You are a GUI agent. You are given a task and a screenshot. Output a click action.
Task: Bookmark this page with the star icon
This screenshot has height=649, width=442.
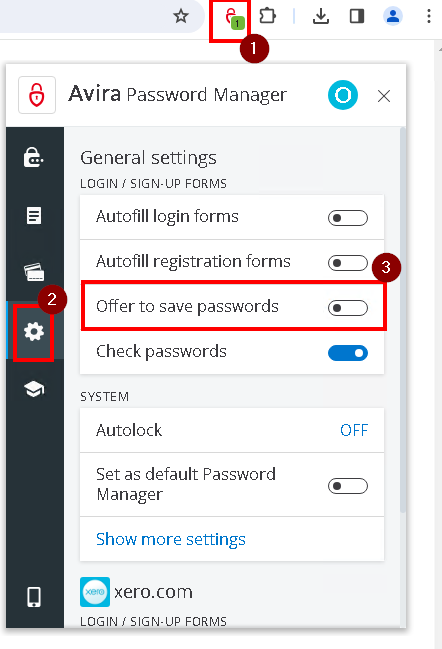(x=181, y=17)
